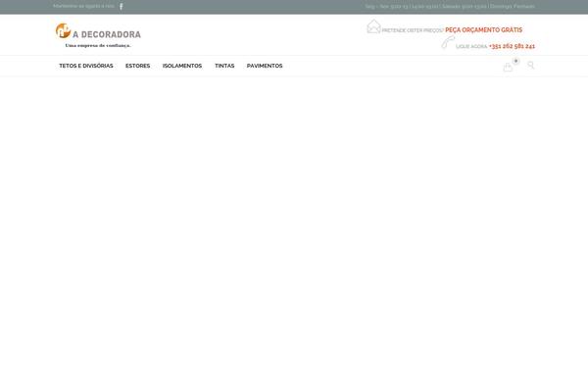
Task: Click Peça Orçamento Grátis link
Action: point(484,30)
